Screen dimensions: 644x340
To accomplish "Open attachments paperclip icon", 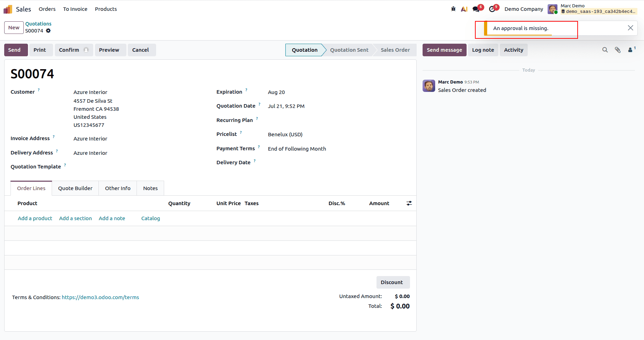I will click(x=618, y=50).
